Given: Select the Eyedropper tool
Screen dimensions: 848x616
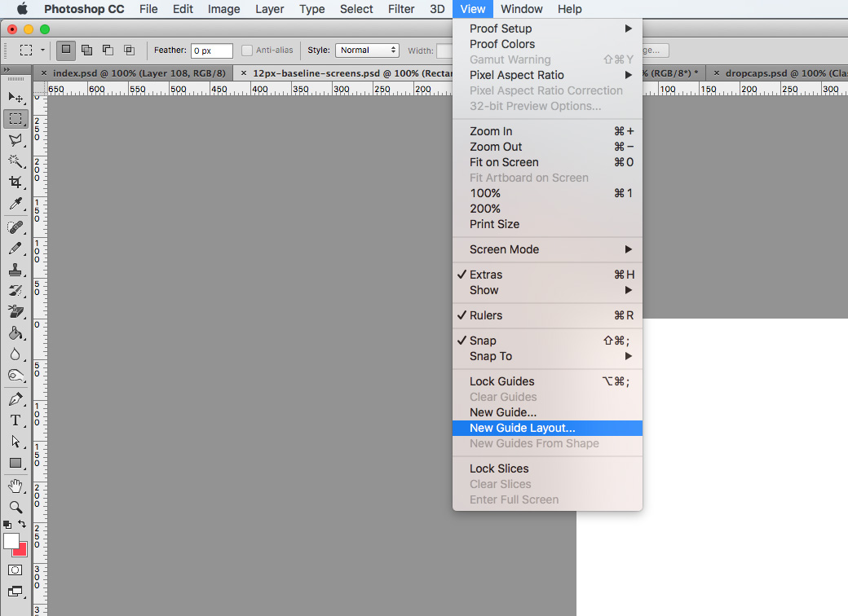Looking at the screenshot, I should click(x=15, y=204).
